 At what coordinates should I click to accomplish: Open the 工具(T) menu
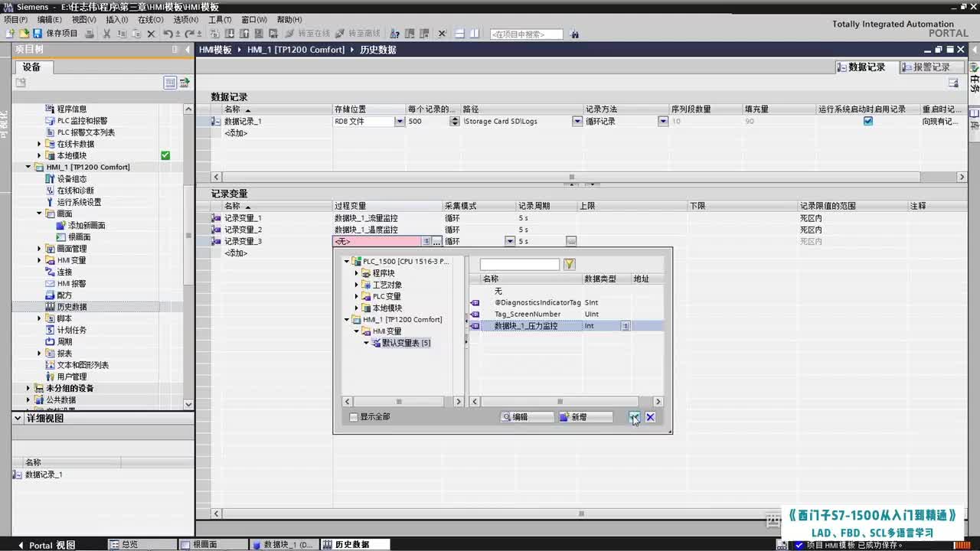pos(220,20)
